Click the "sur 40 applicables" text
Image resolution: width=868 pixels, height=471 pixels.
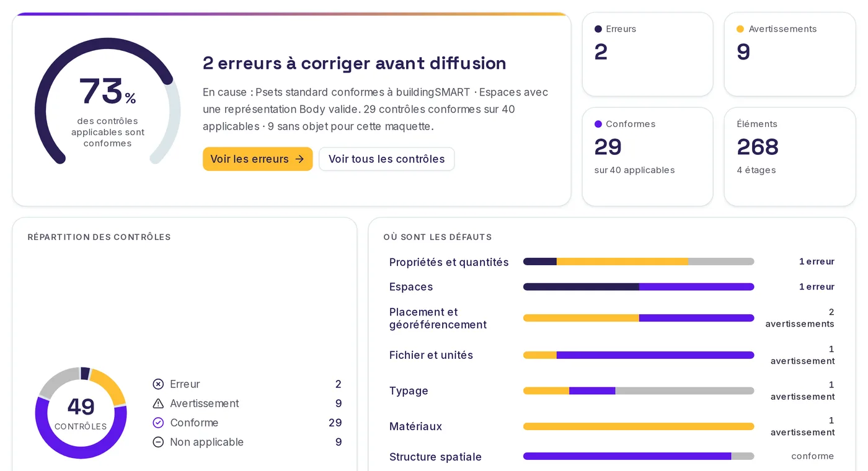[x=634, y=170]
